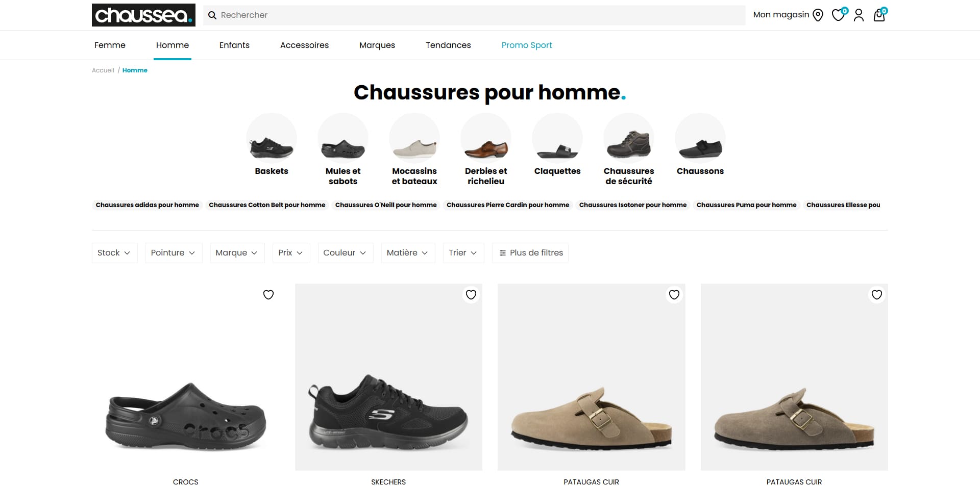Open Chaussures Cotton Belt pour homme link
Screen dimensions: 980x486
coord(267,205)
